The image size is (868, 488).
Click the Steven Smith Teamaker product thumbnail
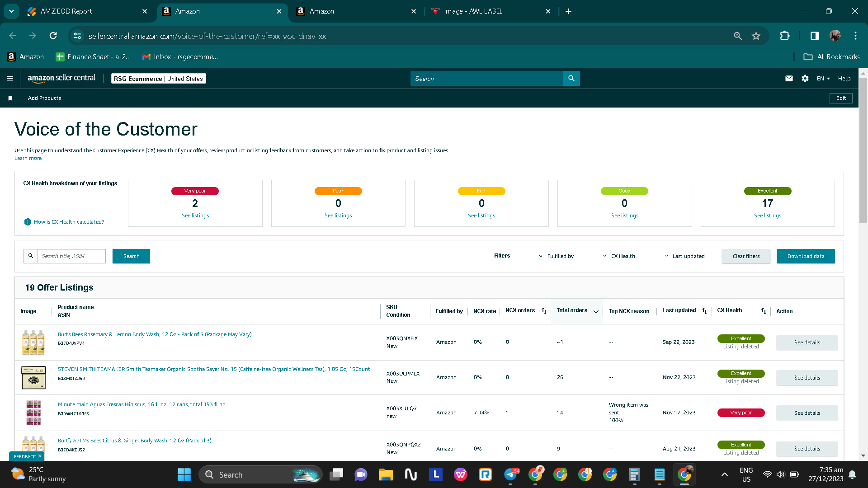33,378
